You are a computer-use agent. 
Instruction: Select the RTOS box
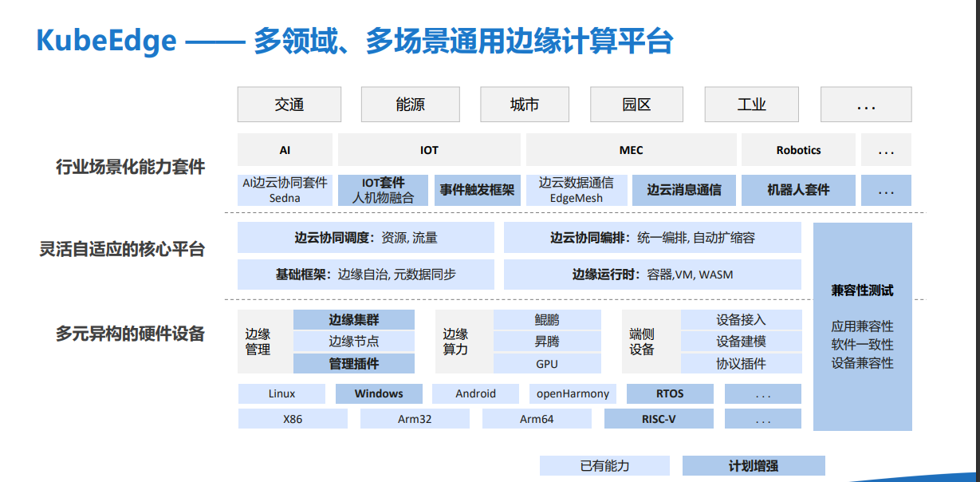670,393
